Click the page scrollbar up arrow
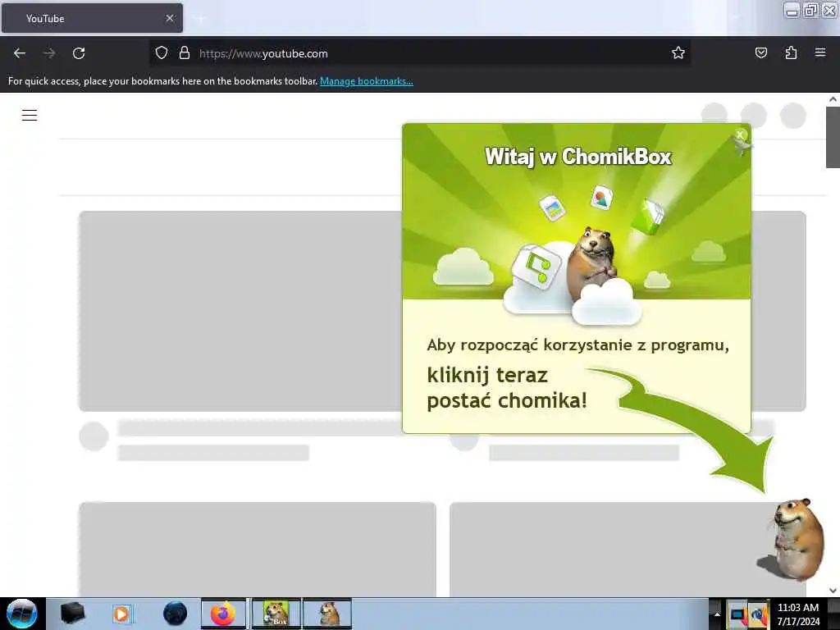 833,99
